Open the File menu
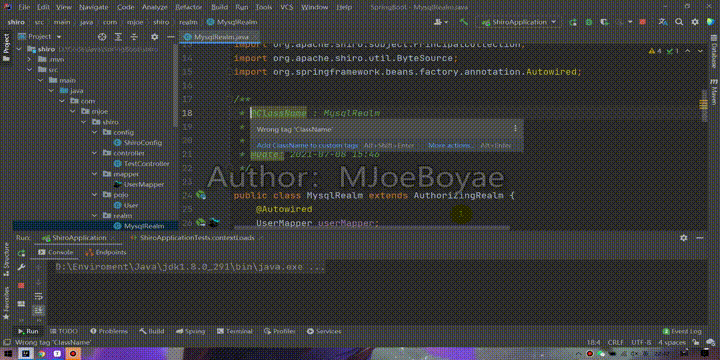The width and height of the screenshot is (720, 360). (24, 7)
